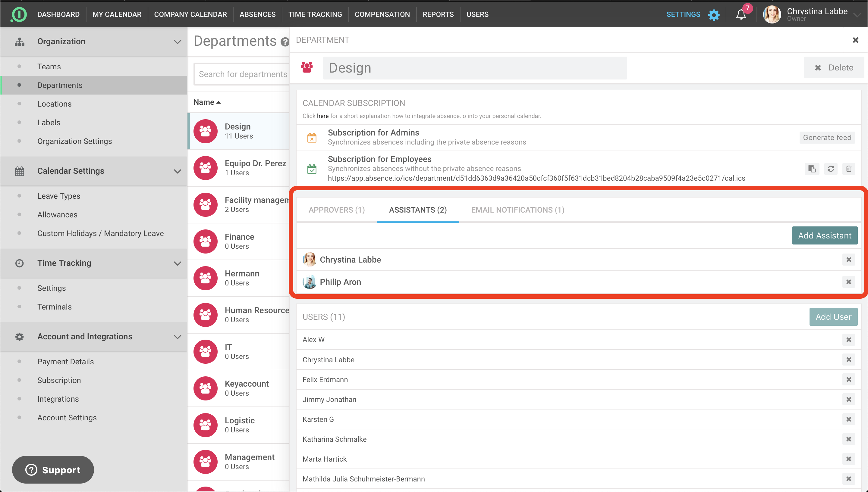The width and height of the screenshot is (868, 492).
Task: Open the Chrystina Labbe user dropdown
Action: point(857,14)
